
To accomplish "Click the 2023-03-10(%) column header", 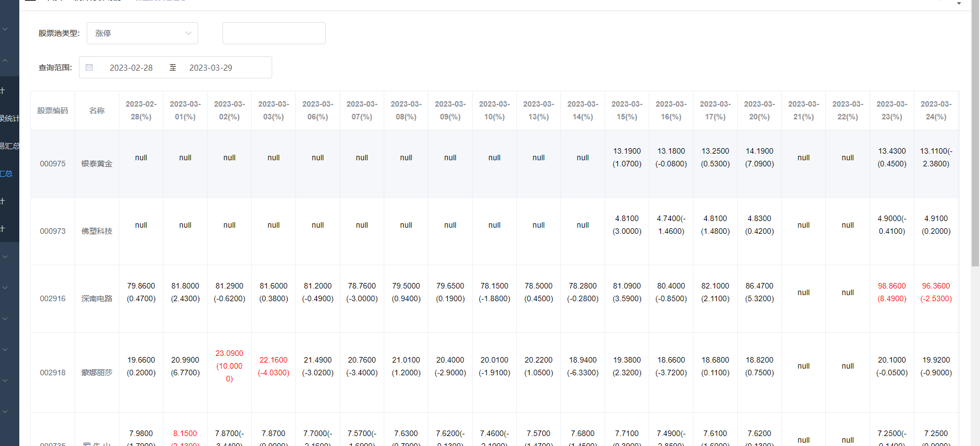I will [494, 111].
